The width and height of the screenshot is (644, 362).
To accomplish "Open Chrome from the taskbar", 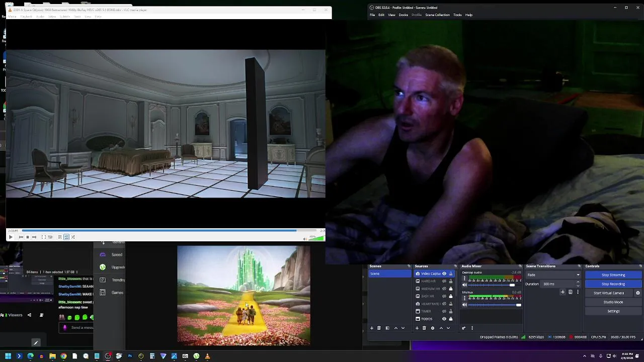I will (x=63, y=356).
